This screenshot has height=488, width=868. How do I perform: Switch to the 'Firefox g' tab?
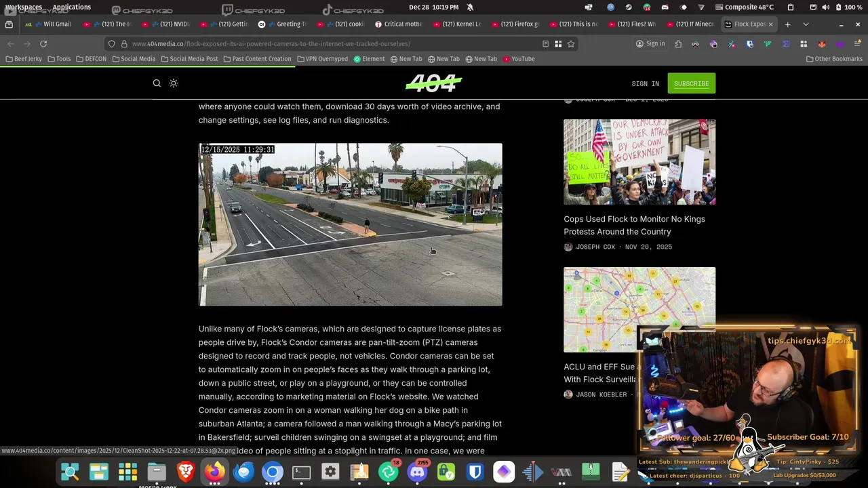pos(515,24)
